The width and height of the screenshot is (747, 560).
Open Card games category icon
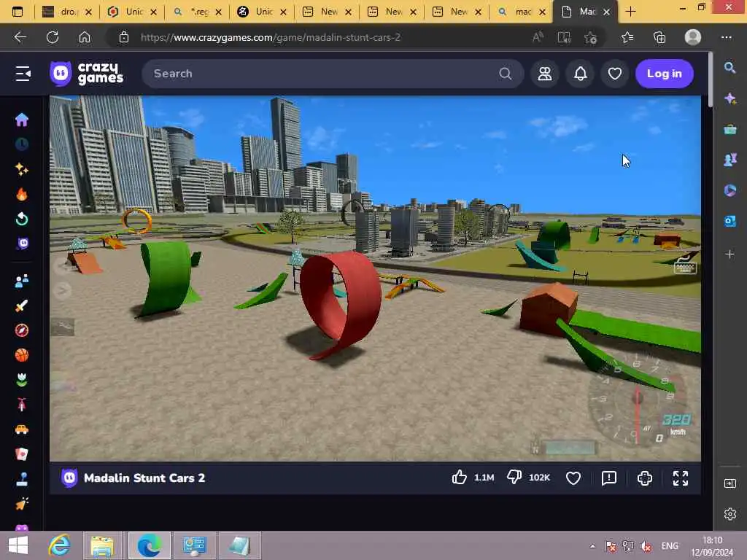21,454
